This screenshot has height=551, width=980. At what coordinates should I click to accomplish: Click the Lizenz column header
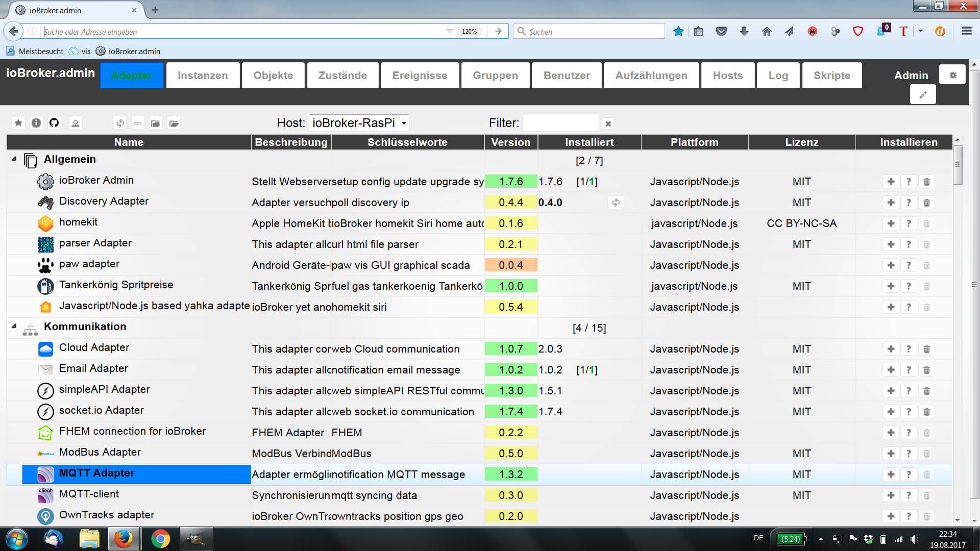[x=801, y=142]
